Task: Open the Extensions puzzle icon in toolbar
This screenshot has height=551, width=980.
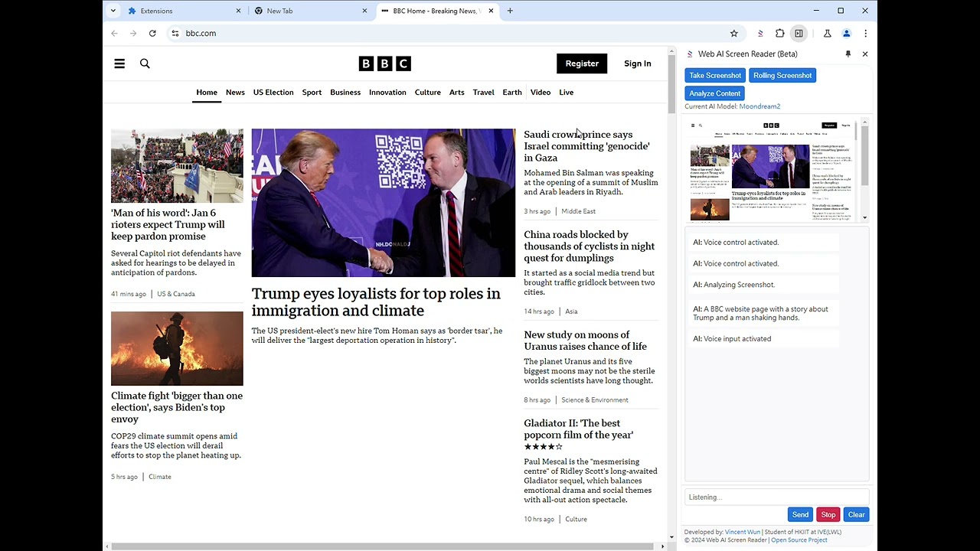Action: click(780, 33)
